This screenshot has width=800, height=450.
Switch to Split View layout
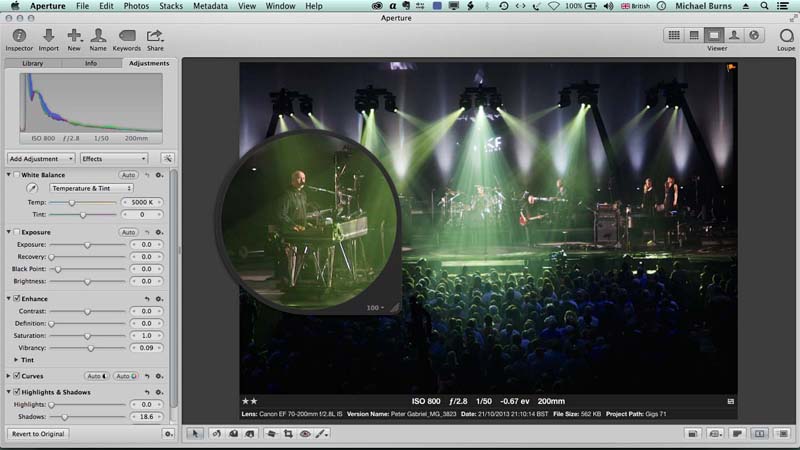tap(694, 35)
